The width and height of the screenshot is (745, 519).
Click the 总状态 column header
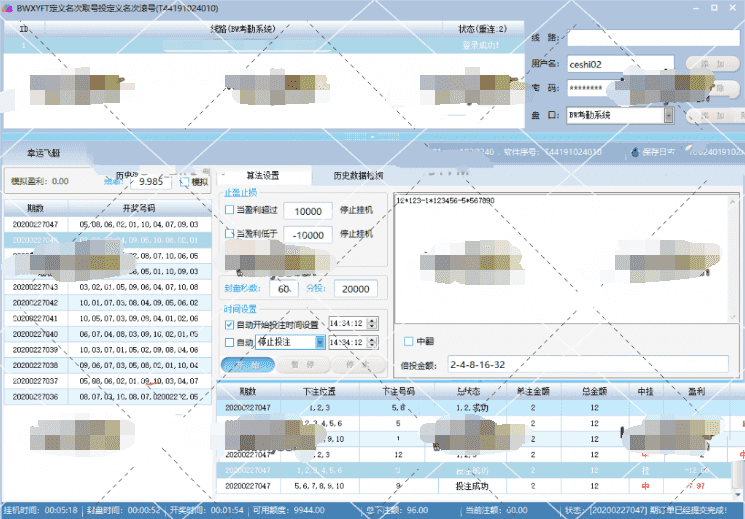tap(468, 392)
